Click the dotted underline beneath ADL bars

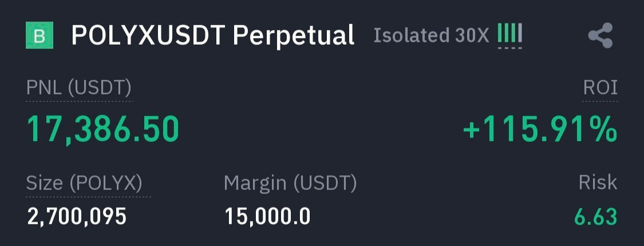coord(509,47)
